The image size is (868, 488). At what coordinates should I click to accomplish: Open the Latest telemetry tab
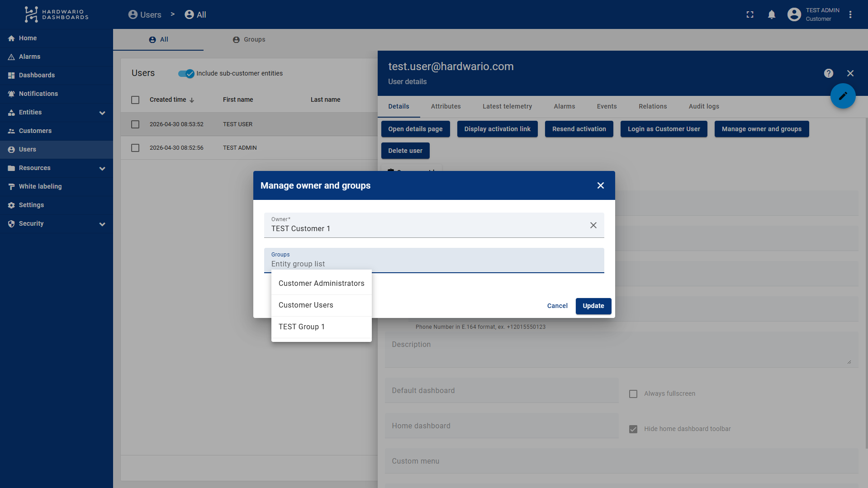507,107
